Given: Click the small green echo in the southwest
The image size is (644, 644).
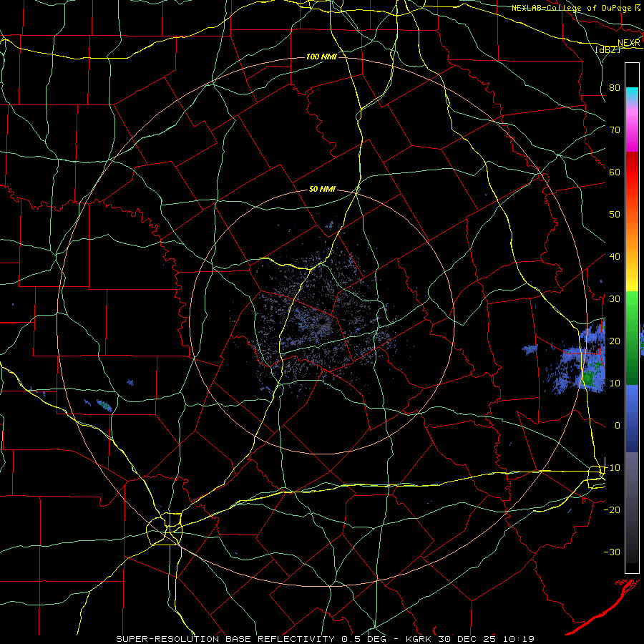Looking at the screenshot, I should 104,406.
